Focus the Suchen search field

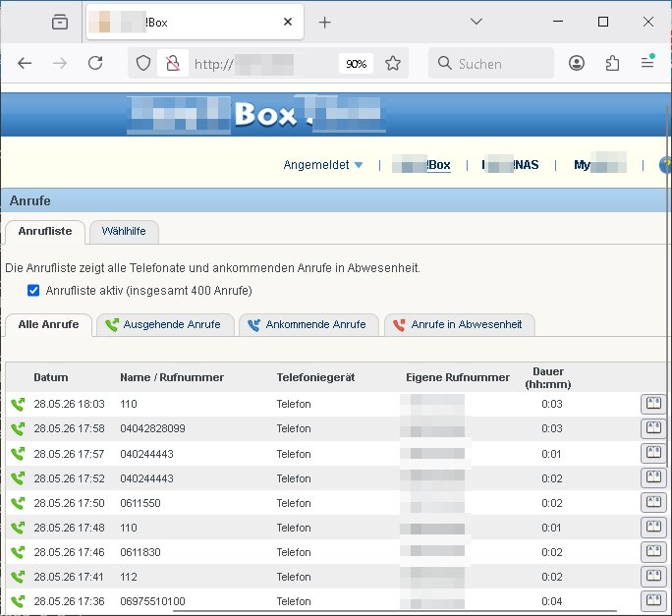(491, 64)
